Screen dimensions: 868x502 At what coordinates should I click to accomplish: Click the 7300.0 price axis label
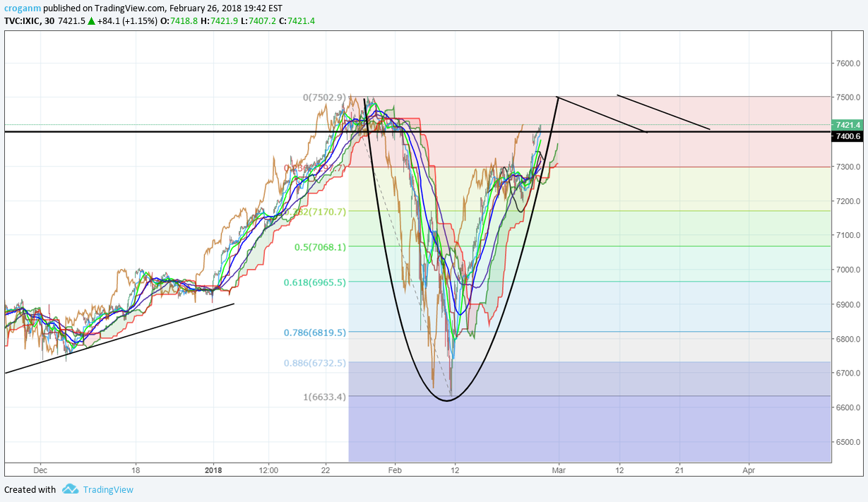click(x=848, y=167)
